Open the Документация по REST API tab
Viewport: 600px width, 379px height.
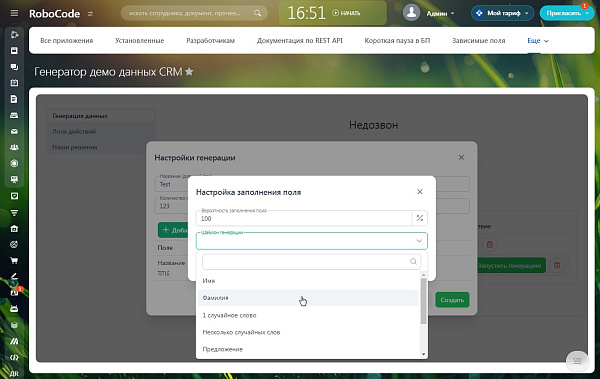pos(300,41)
